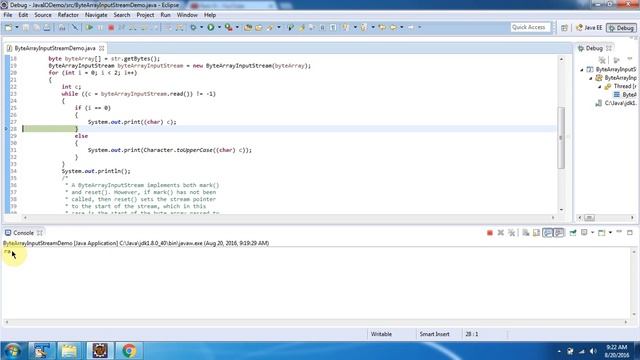Click the Windows Start button
The width and height of the screenshot is (640, 360).
12,351
